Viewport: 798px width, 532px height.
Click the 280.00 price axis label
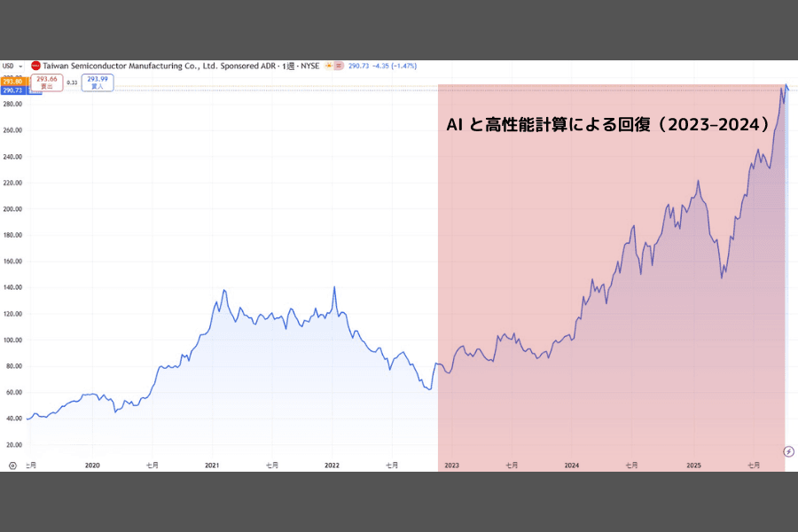pyautogui.click(x=12, y=105)
